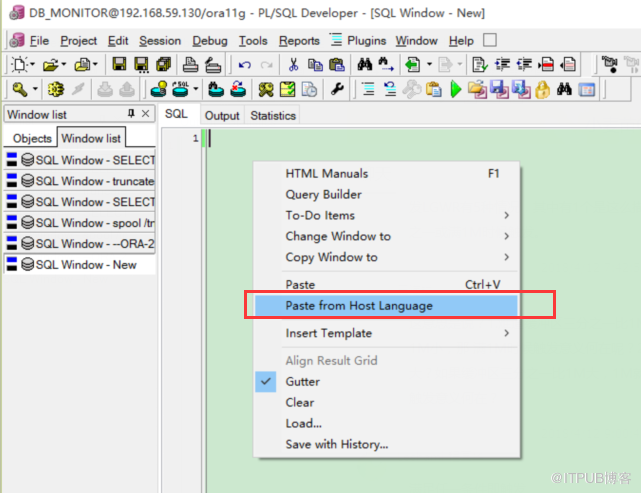
Task: Click the key Log on icon
Action: click(x=20, y=89)
